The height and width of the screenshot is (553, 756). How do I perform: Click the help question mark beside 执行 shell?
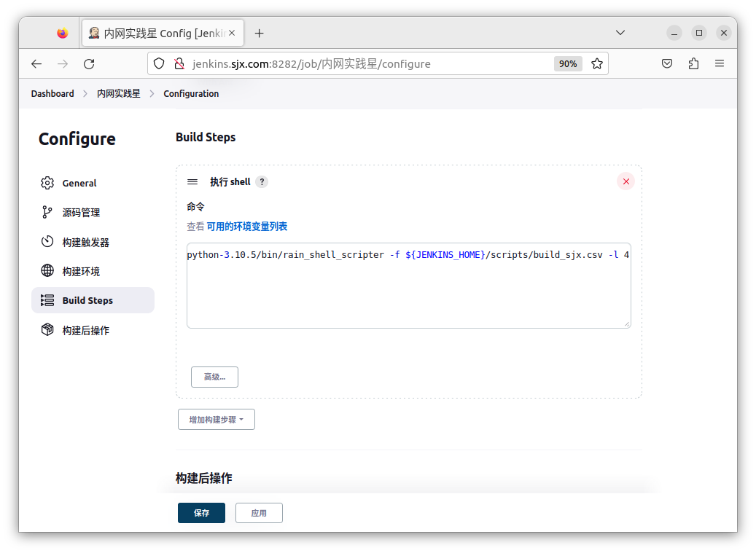(x=262, y=182)
